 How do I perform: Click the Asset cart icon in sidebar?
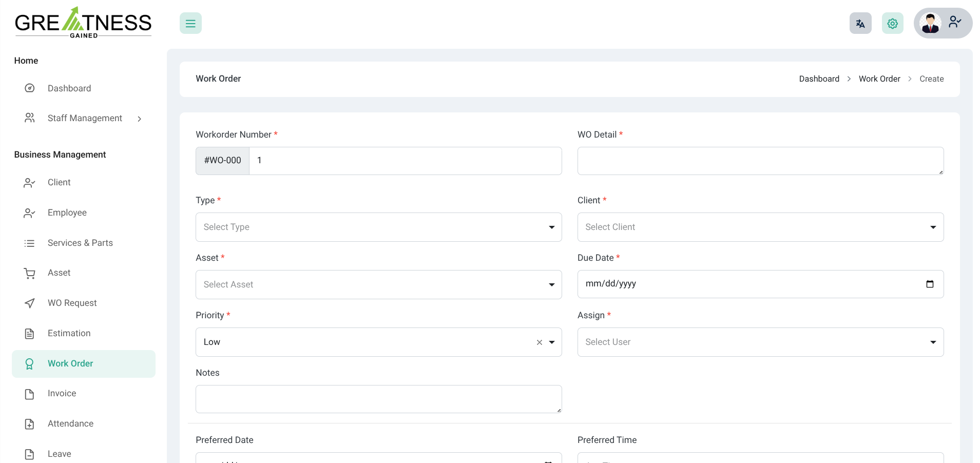point(30,273)
